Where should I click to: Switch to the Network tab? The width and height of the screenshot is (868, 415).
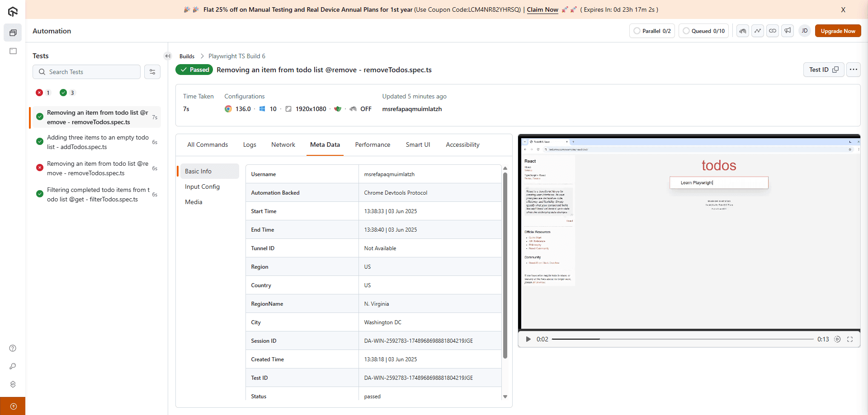point(283,145)
